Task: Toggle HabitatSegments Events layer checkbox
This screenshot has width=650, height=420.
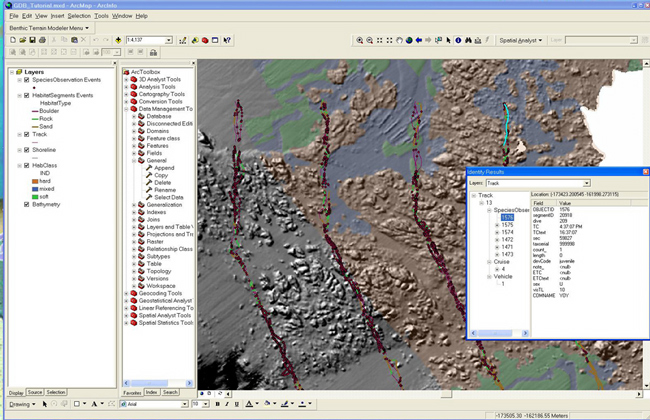Action: point(27,95)
